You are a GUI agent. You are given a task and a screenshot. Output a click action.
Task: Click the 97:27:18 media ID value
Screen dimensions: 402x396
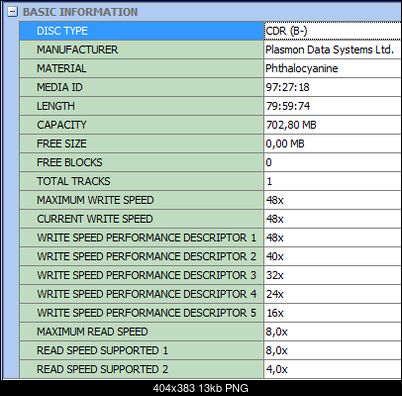coord(288,87)
